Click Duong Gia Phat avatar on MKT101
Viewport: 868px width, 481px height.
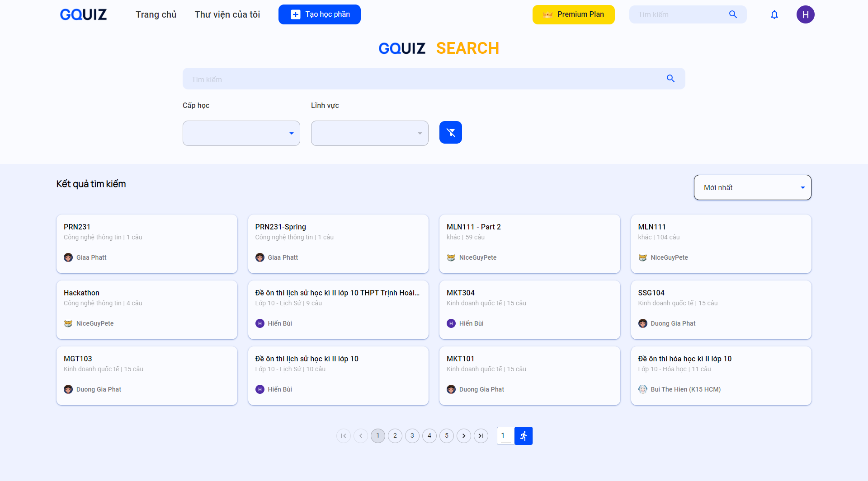coord(451,389)
